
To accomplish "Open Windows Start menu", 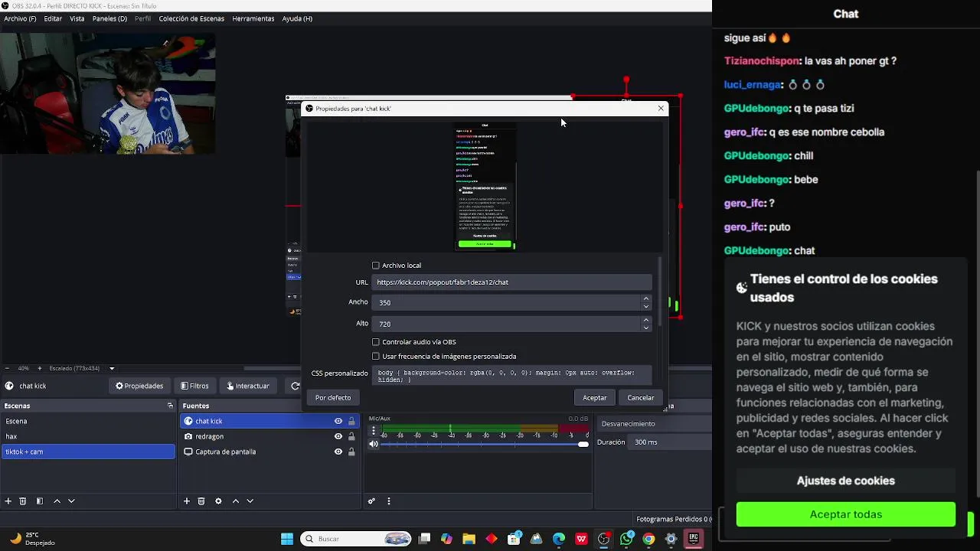I will [287, 539].
